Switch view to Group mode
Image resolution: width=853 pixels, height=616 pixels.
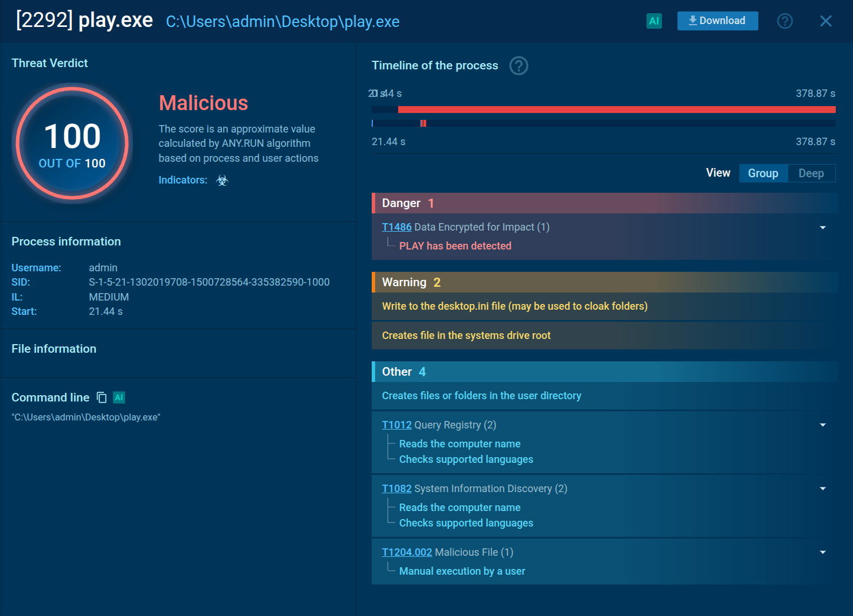point(762,173)
